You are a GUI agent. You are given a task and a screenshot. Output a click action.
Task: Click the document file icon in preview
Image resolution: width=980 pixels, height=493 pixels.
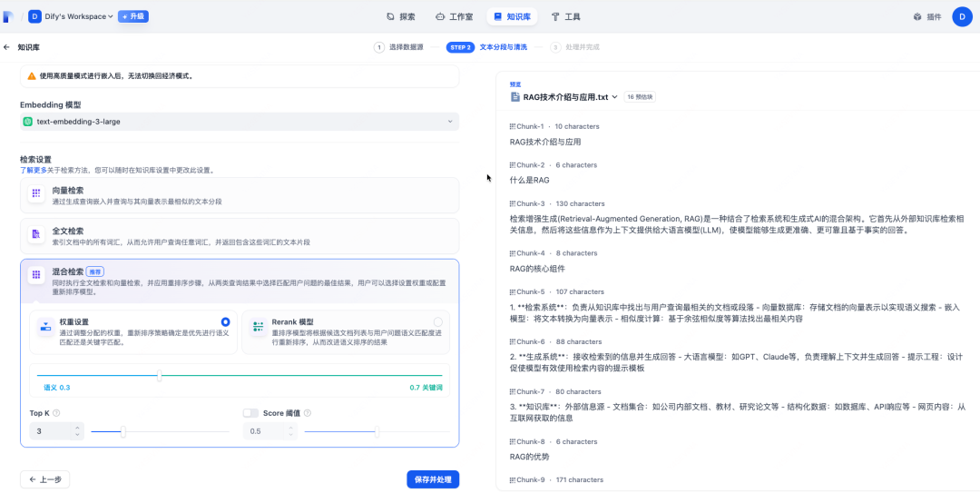(515, 97)
